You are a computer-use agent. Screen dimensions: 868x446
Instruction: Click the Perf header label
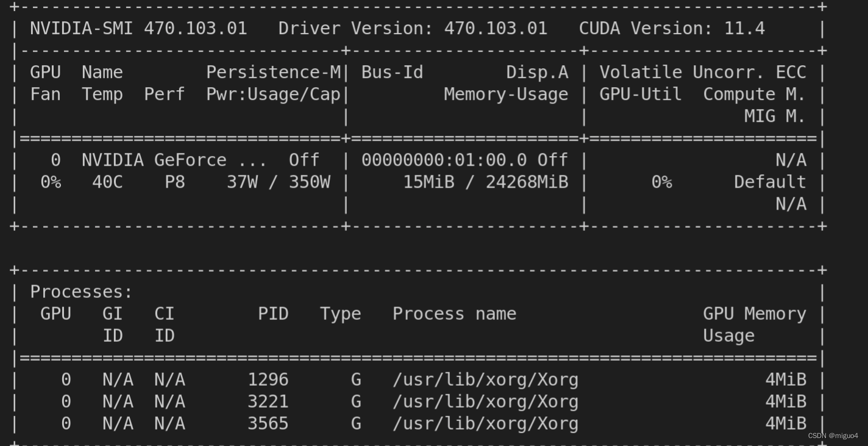pos(165,94)
